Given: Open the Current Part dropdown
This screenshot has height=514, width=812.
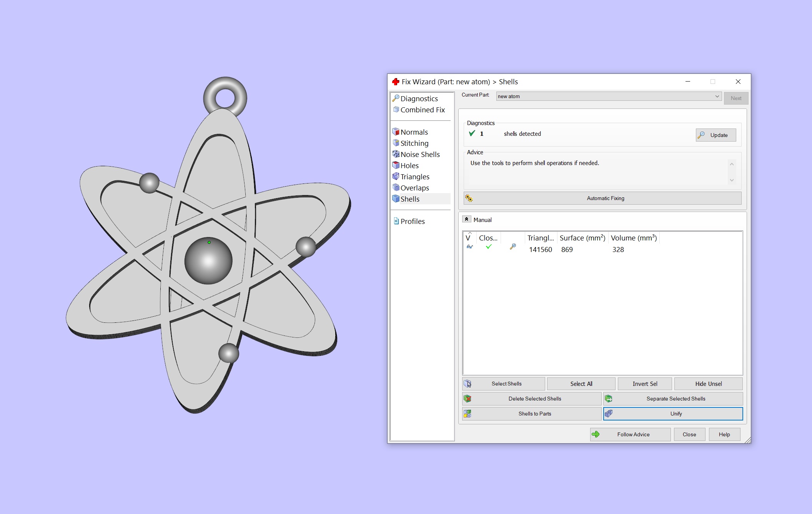Looking at the screenshot, I should 717,96.
